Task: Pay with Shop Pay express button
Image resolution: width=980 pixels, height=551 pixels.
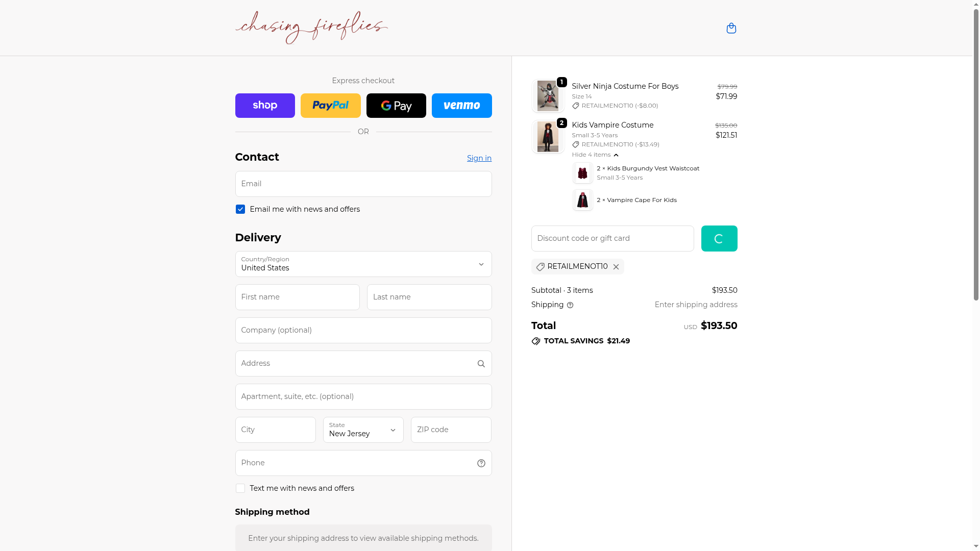Action: point(265,106)
